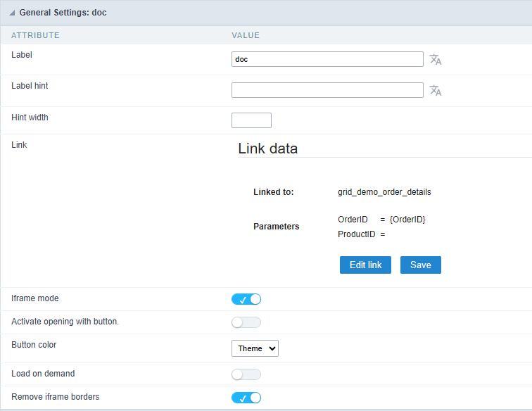Viewport: 532px width, 411px height.
Task: Click the Activate opening with button label
Action: [x=65, y=322]
